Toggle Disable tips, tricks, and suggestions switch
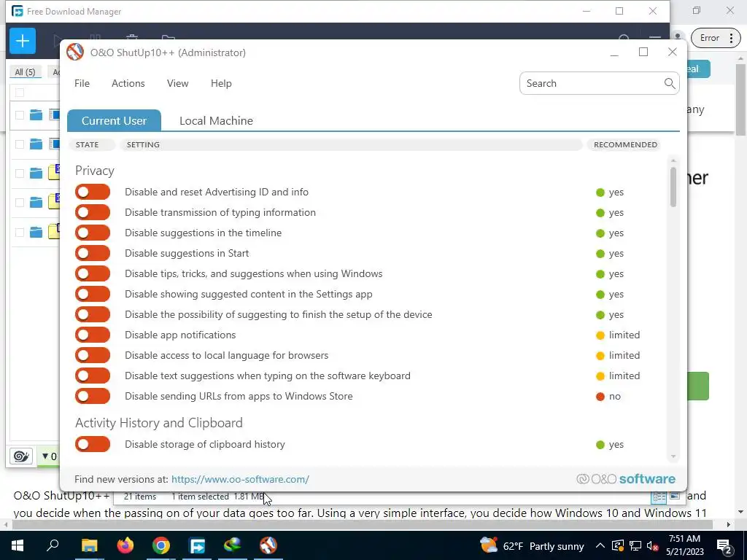 (x=93, y=274)
